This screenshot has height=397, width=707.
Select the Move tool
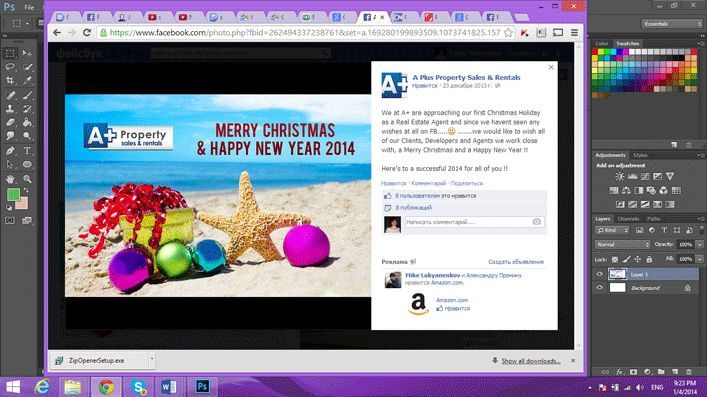pos(28,53)
